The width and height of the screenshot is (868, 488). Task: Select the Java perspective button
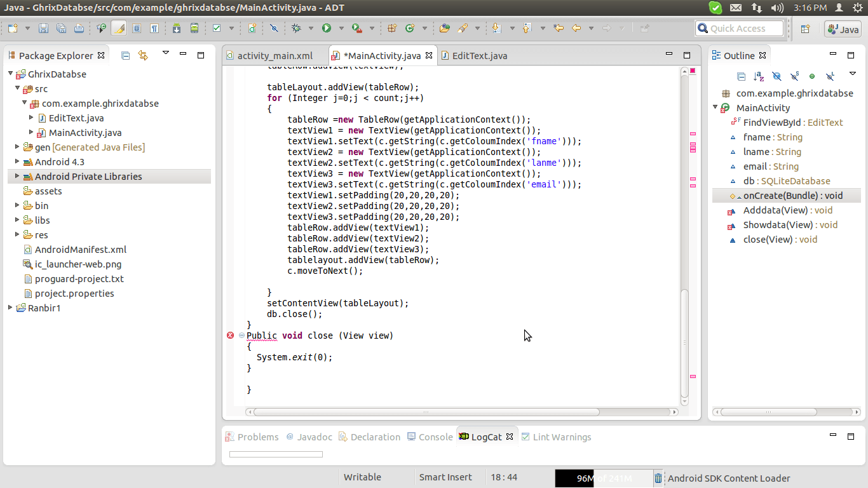pyautogui.click(x=843, y=29)
